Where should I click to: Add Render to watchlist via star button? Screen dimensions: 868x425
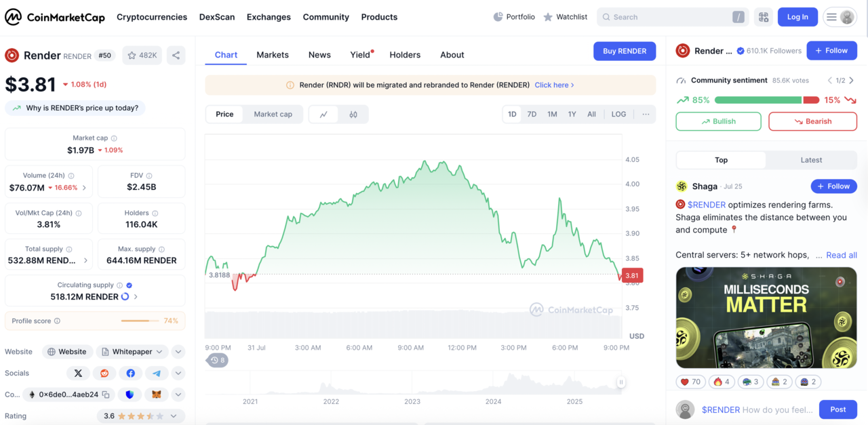pyautogui.click(x=142, y=56)
